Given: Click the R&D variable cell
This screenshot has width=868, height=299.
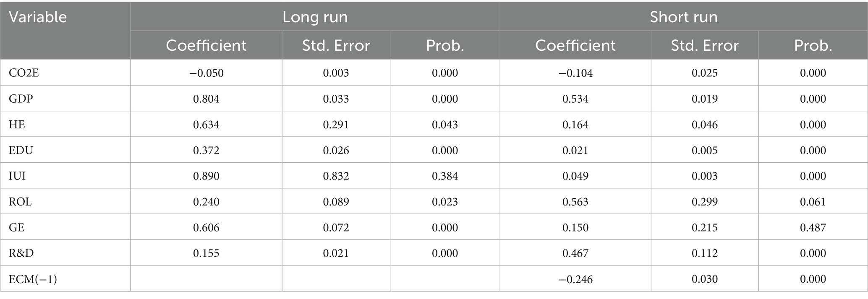Looking at the screenshot, I should (21, 253).
